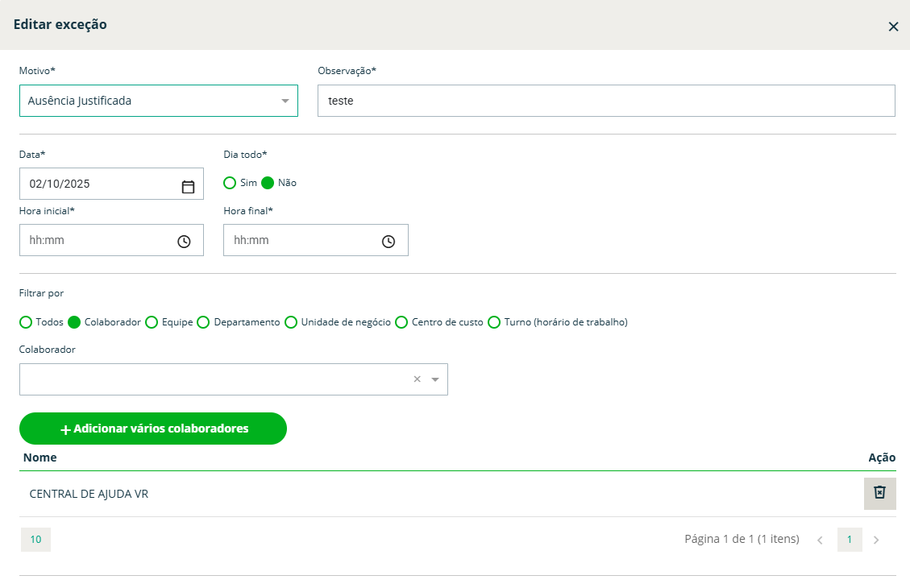Delete CENTRAL DE AJUDA VR with trash icon
Screen dimensions: 910x588
coord(879,493)
